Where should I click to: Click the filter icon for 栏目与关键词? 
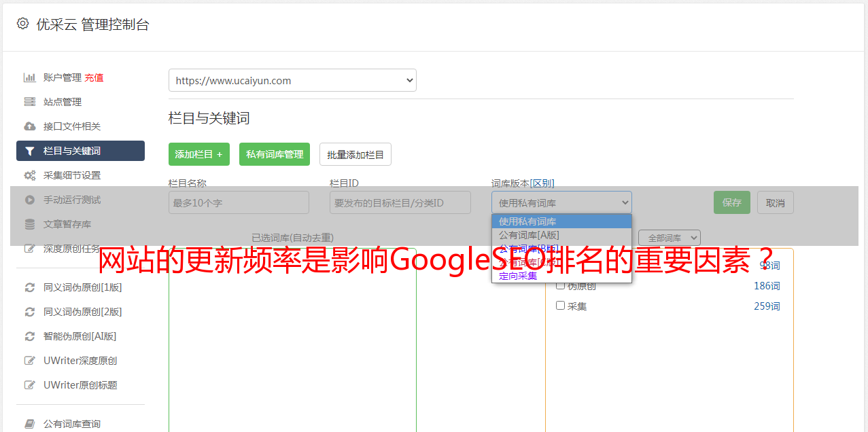point(30,151)
